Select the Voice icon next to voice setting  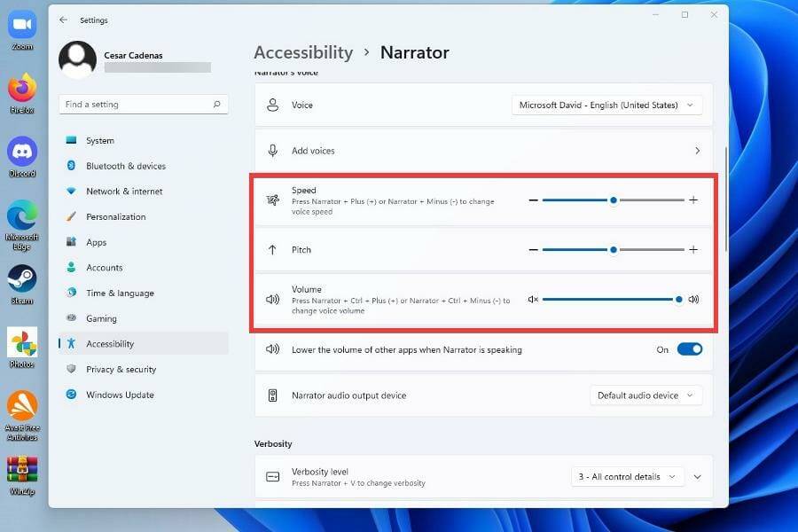coord(272,105)
